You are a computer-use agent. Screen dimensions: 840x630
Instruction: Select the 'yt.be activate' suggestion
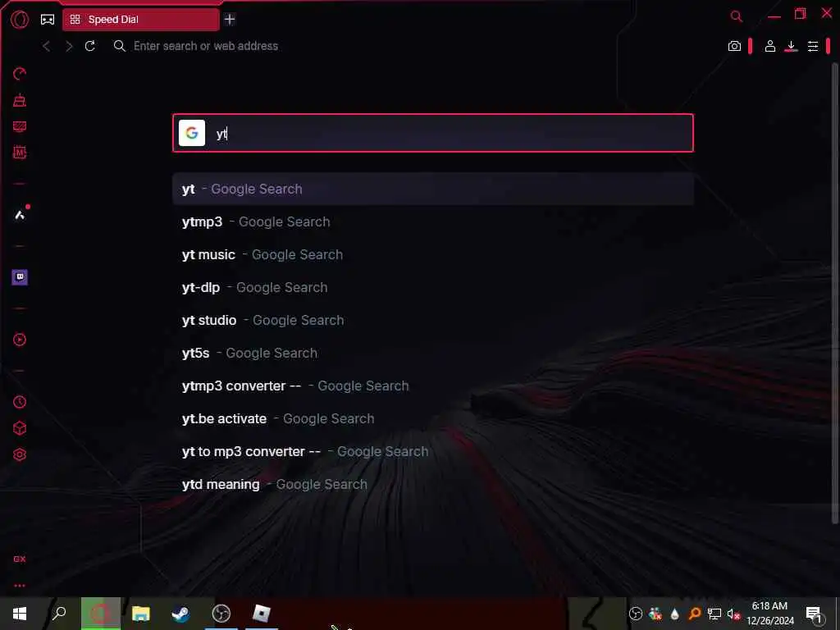tap(433, 419)
